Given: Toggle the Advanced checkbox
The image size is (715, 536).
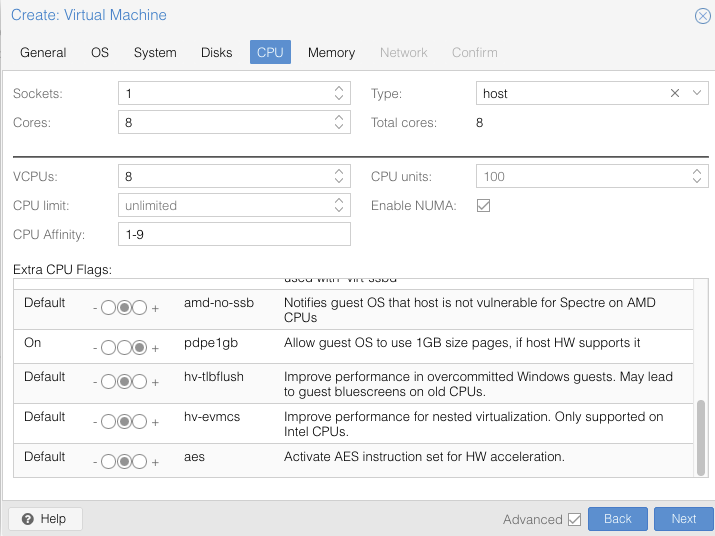Looking at the screenshot, I should click(575, 519).
